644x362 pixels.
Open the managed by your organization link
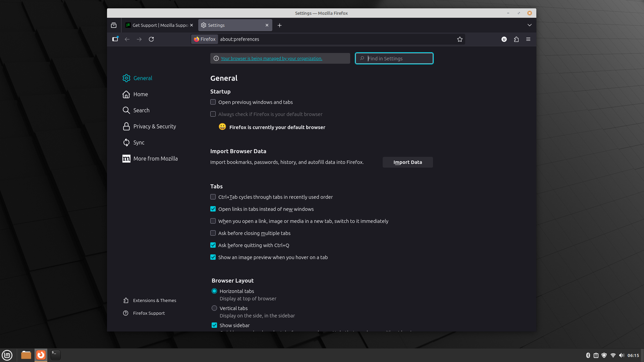(271, 58)
